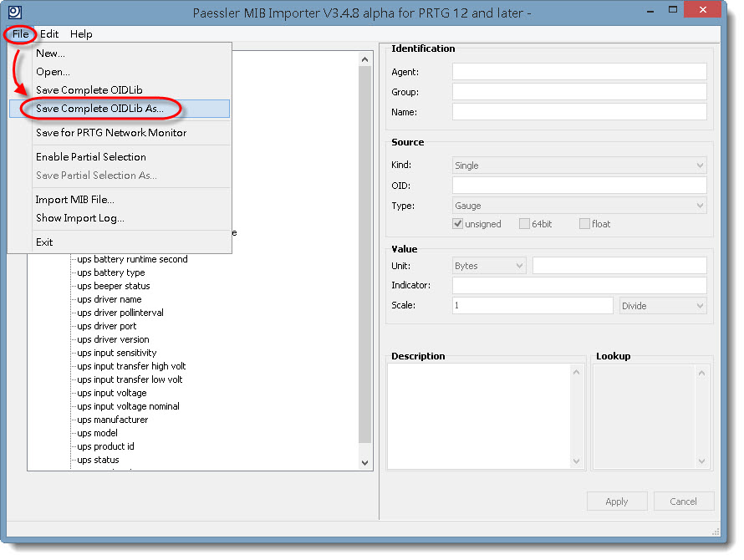Open the Unit dropdown showing Bytes

pos(489,266)
